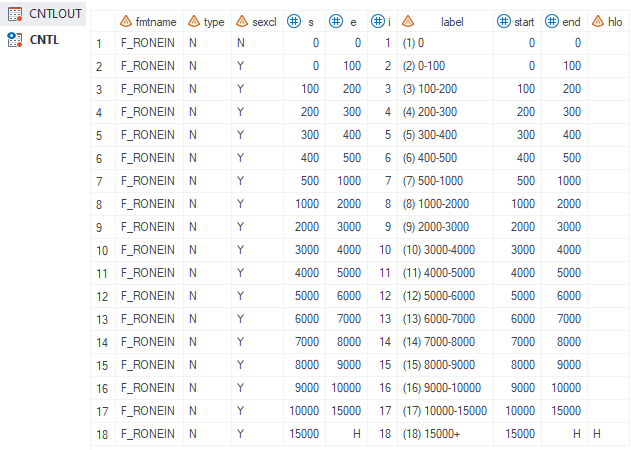Click the numeric-type icon of column i
The width and height of the screenshot is (631, 450).
377,21
